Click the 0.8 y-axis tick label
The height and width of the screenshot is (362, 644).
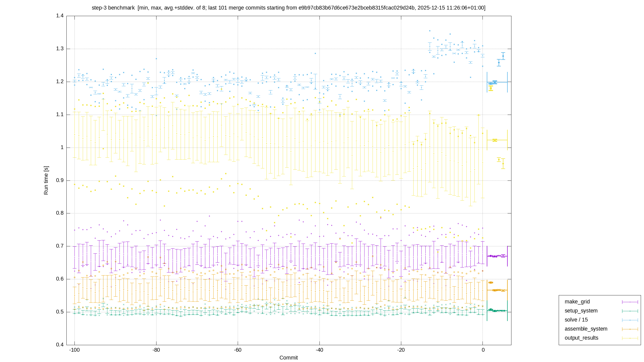click(60, 213)
